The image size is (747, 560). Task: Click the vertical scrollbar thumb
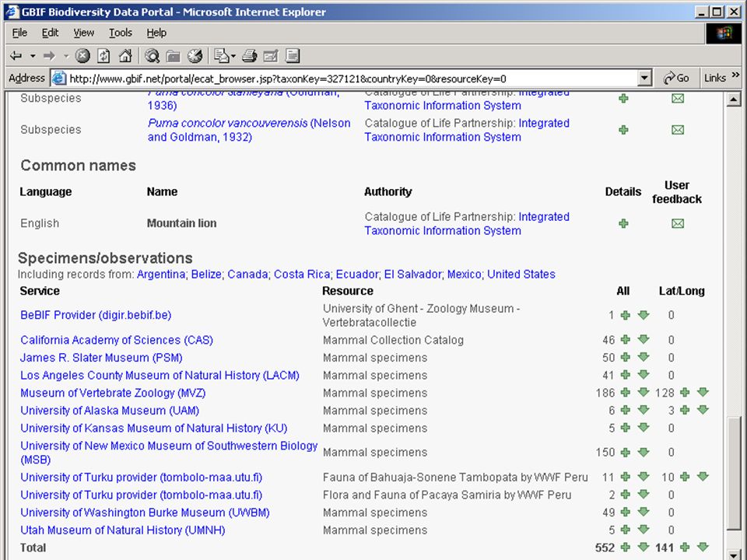[733, 474]
